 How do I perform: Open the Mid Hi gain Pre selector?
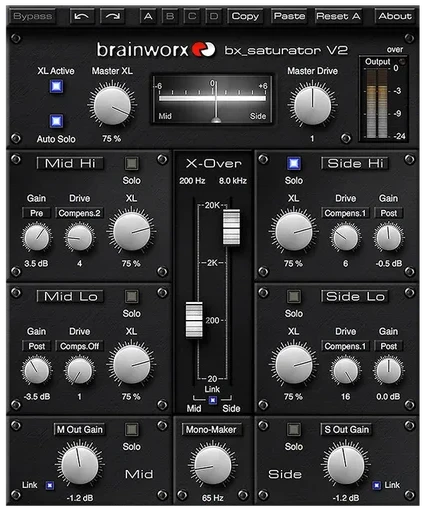coord(37,213)
